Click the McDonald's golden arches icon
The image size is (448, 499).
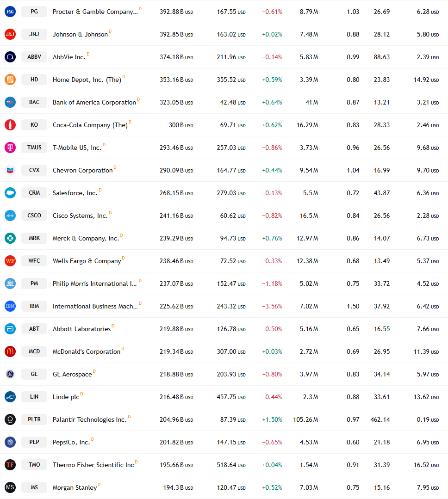coord(10,351)
